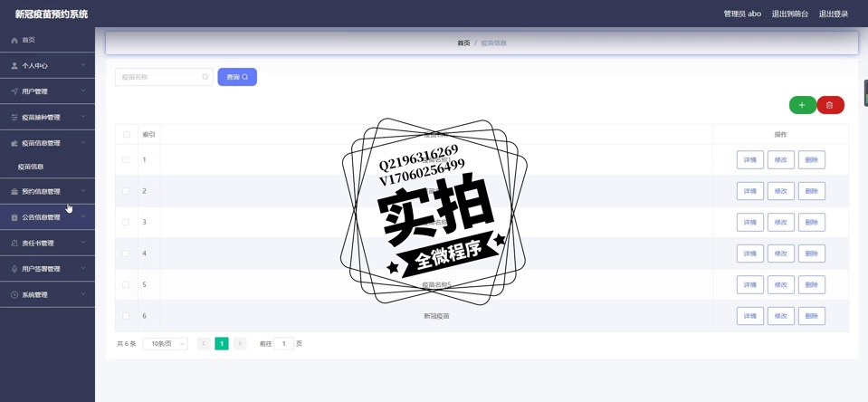The height and width of the screenshot is (402, 868).
Task: Click the red trash delete button
Action: click(x=830, y=105)
